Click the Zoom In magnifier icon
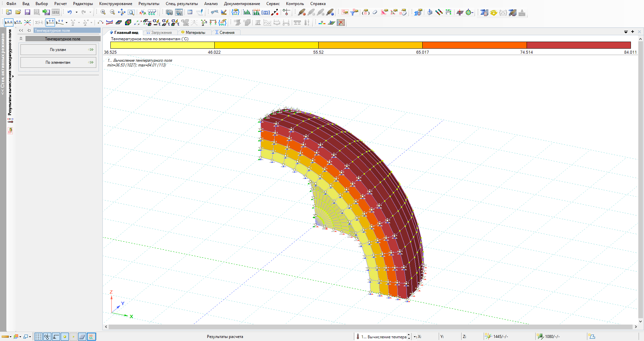 [103, 12]
